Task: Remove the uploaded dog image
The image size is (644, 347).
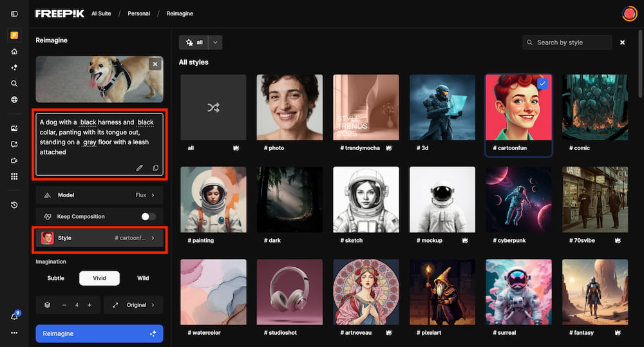Action: 155,64
